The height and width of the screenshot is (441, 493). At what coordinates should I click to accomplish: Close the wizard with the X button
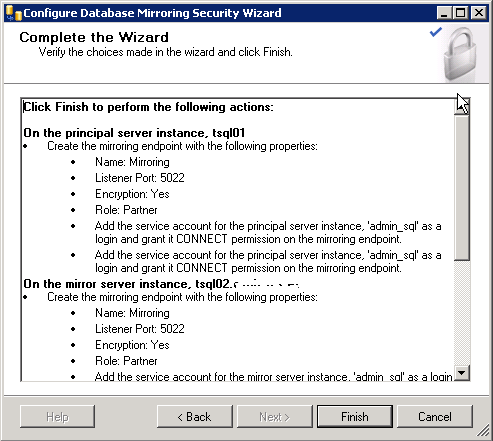tap(479, 13)
